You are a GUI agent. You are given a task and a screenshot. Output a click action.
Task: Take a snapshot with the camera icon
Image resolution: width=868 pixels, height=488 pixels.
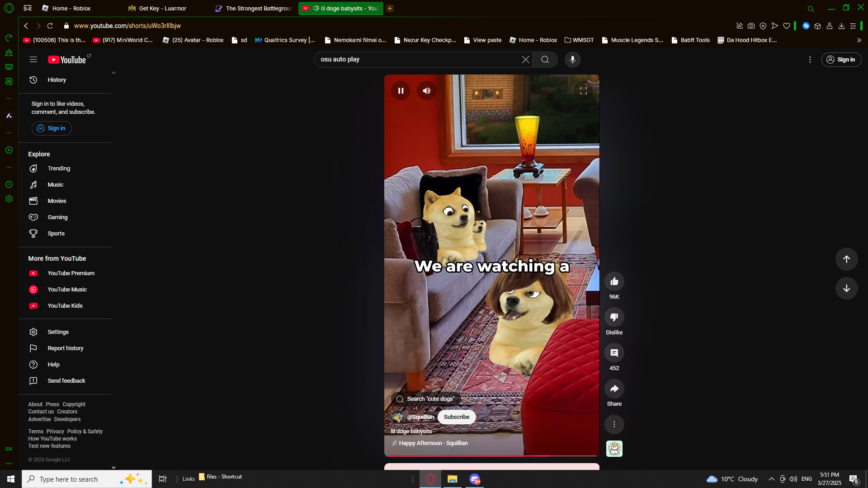coord(751,26)
